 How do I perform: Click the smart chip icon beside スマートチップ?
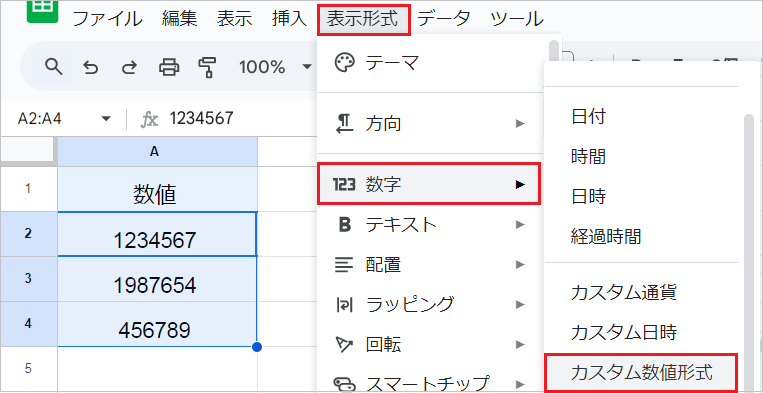345,384
